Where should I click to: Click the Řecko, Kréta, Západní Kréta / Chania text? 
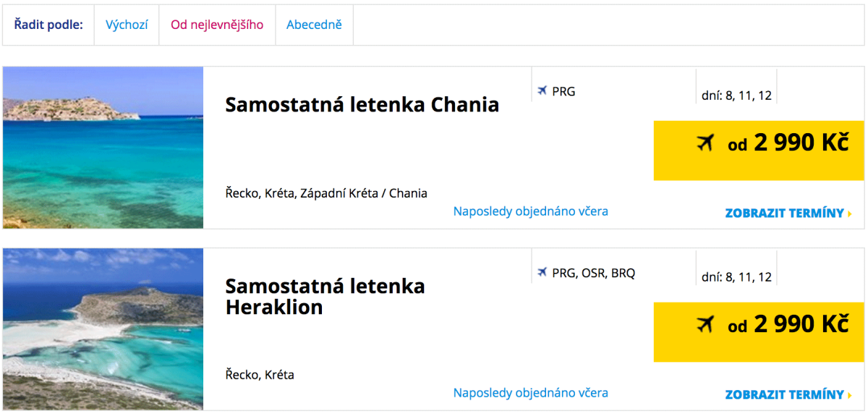tap(326, 193)
